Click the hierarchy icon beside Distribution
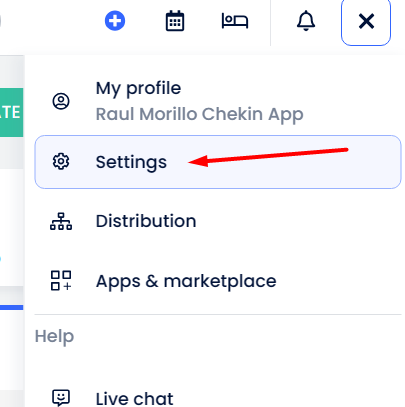Image resolution: width=405 pixels, height=407 pixels. tap(61, 221)
